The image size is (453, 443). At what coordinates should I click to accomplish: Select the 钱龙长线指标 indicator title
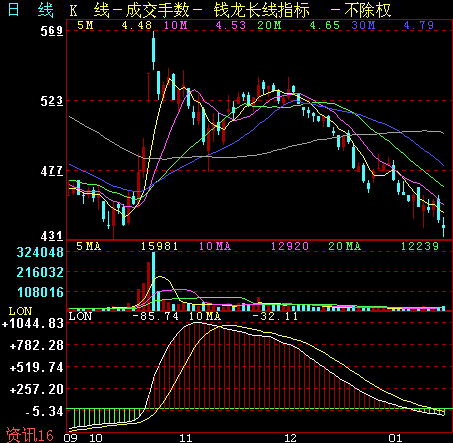pos(262,10)
